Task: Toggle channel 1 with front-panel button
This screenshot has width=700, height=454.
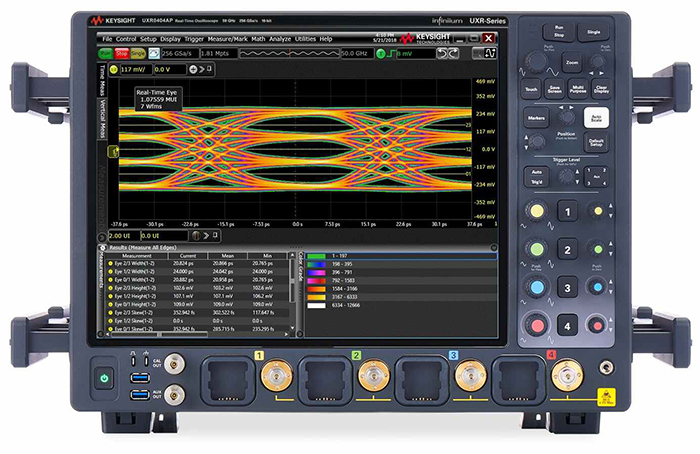Action: click(567, 212)
